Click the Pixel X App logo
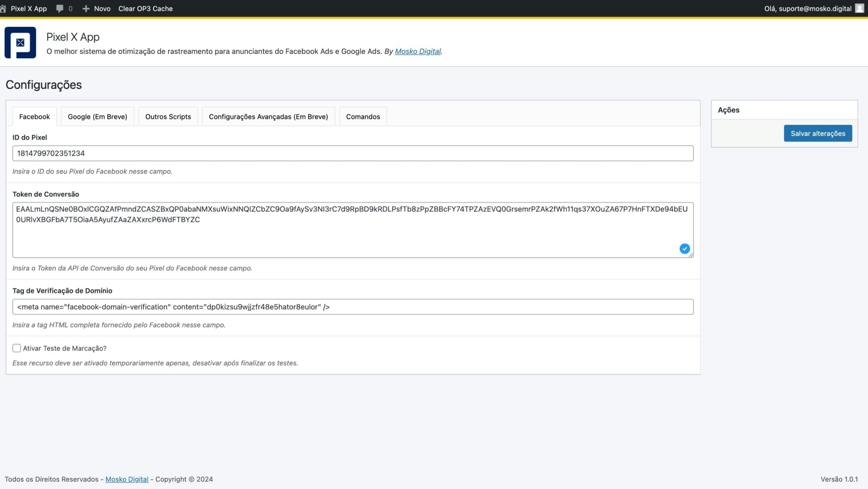The width and height of the screenshot is (868, 489). (x=20, y=42)
